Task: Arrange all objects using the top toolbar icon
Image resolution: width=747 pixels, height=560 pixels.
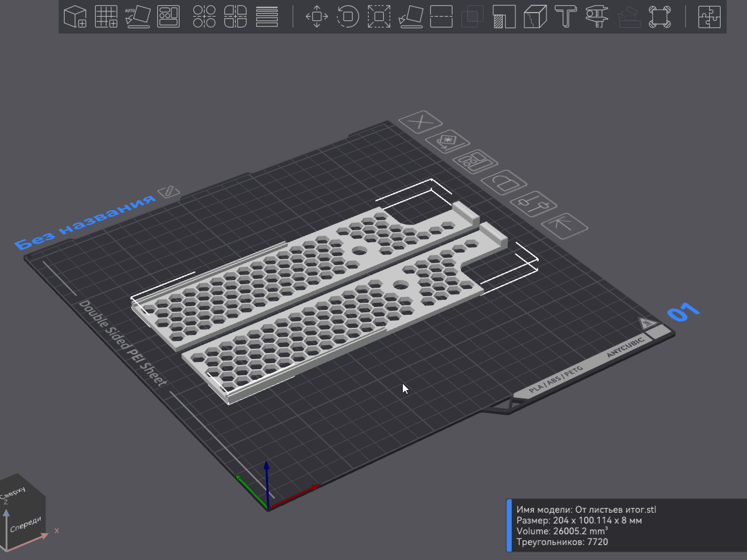Action: 169,16
